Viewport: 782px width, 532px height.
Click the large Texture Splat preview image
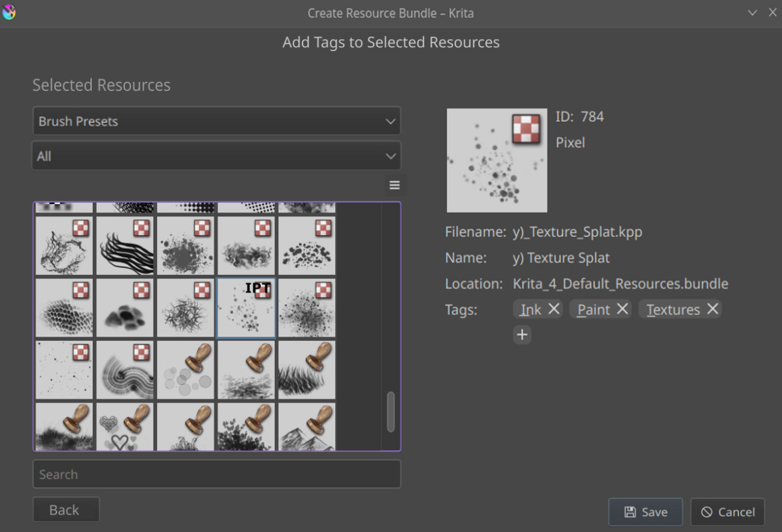[497, 160]
